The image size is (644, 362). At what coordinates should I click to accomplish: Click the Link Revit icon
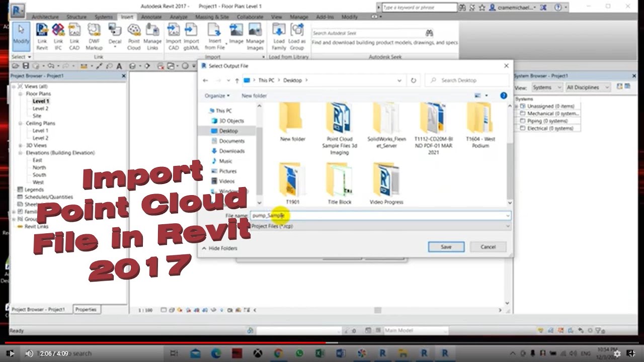click(42, 36)
